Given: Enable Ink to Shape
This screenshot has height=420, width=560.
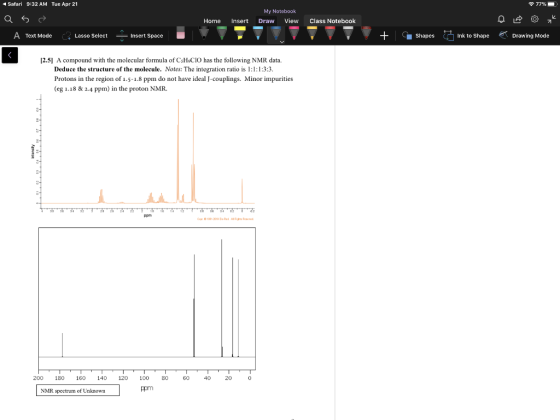Looking at the screenshot, I should pos(466,36).
